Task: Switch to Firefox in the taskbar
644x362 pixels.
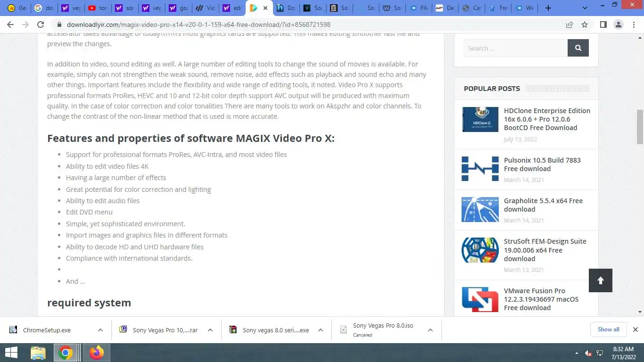Action: 97,353
